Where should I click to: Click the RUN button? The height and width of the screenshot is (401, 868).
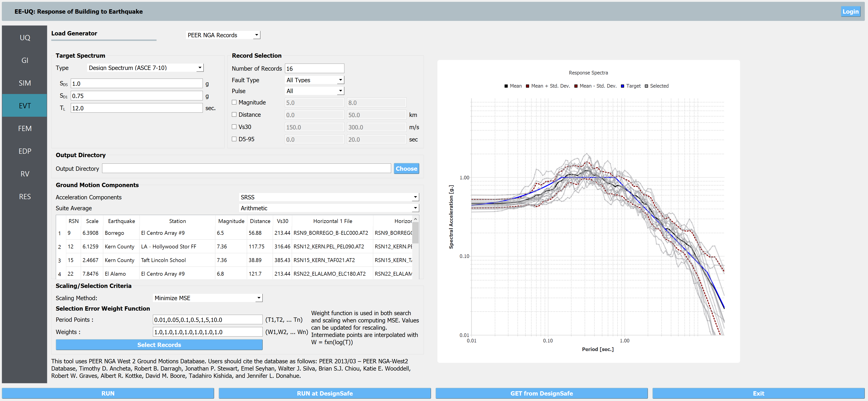coord(108,393)
